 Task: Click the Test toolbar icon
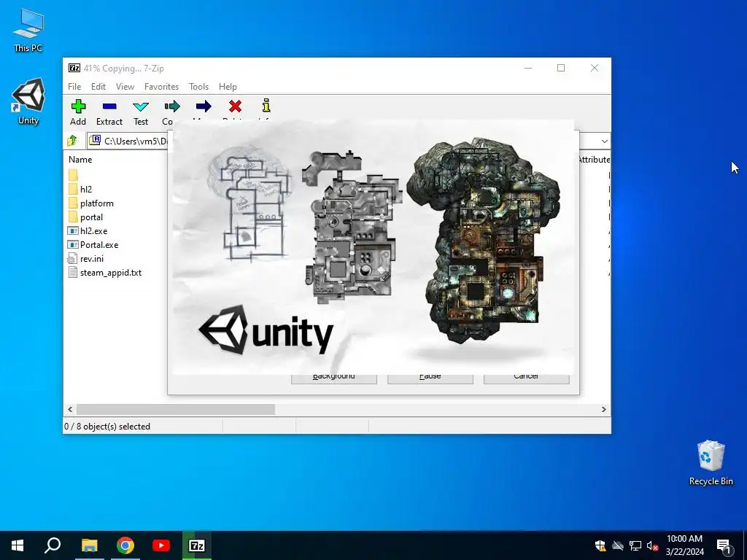pyautogui.click(x=141, y=106)
